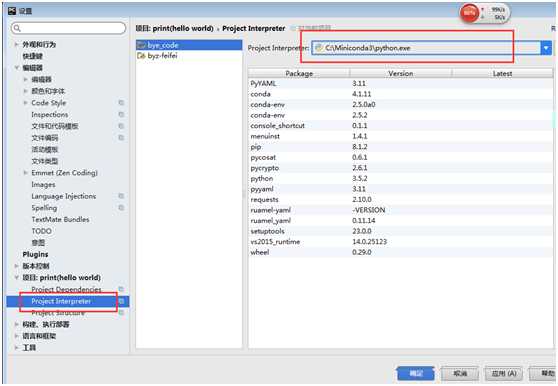Click the project-scope icon beside Project Structure
The width and height of the screenshot is (558, 386).
(121, 312)
